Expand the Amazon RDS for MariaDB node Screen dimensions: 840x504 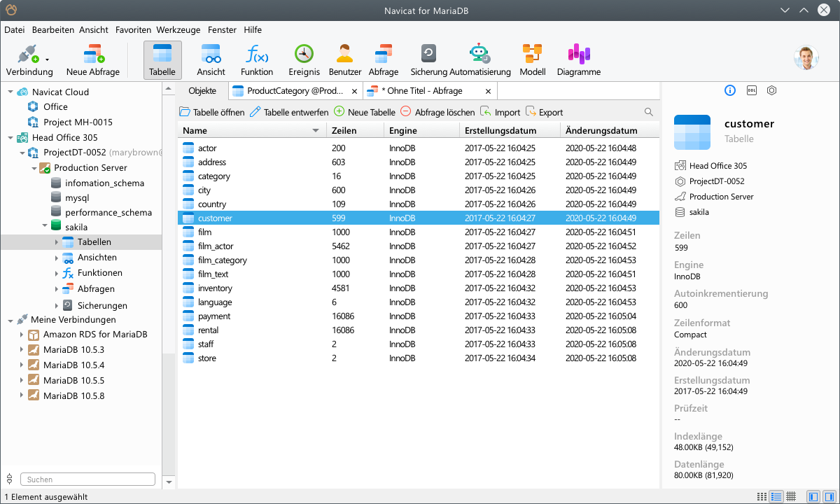(21, 335)
